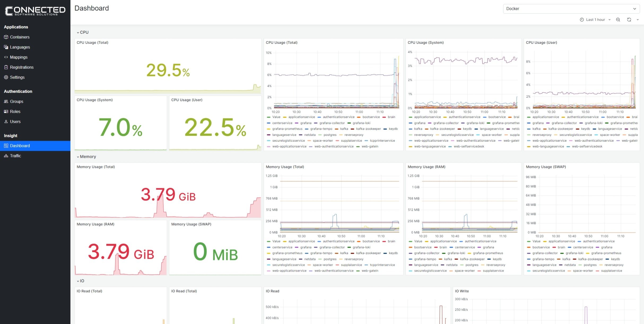
Task: Toggle Value series in CPU Usage (Total) legend
Action: pos(276,117)
